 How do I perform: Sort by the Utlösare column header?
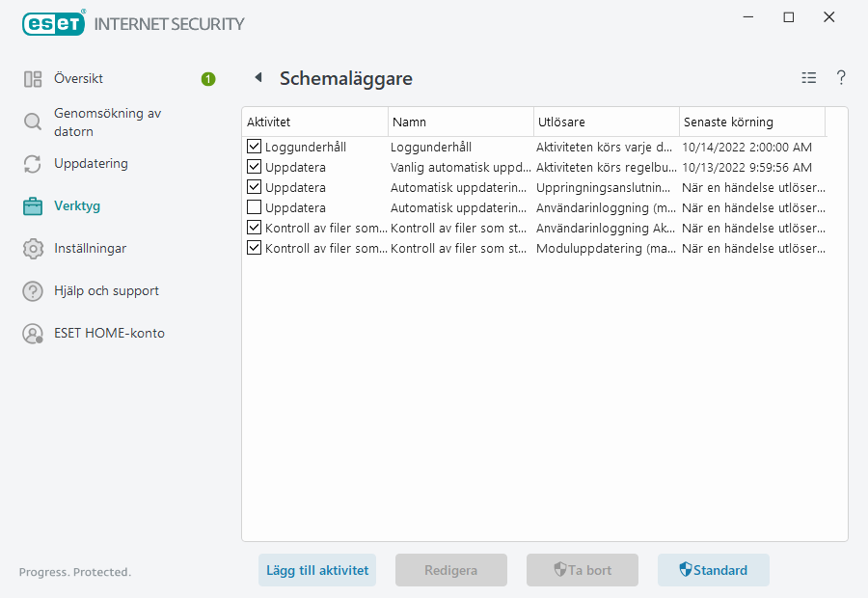click(x=606, y=122)
